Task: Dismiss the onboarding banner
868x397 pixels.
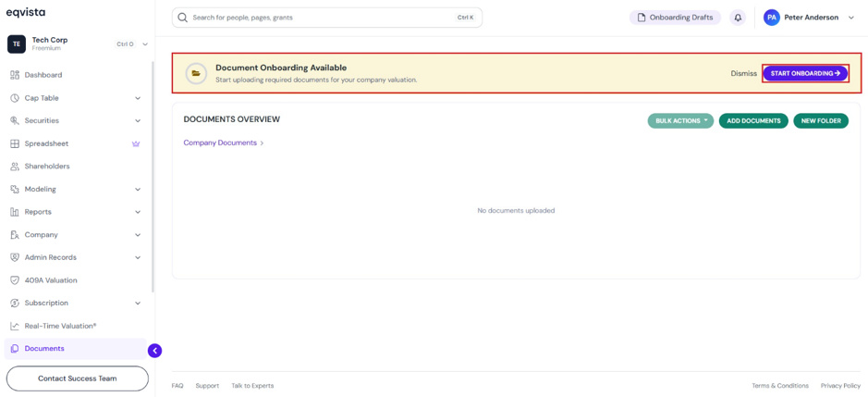Action: 743,73
